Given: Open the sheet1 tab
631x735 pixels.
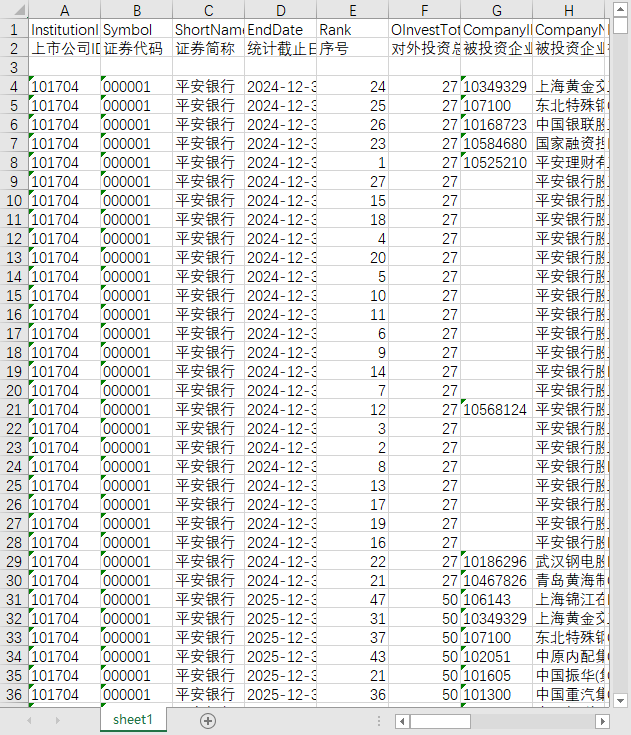Looking at the screenshot, I should click(133, 720).
